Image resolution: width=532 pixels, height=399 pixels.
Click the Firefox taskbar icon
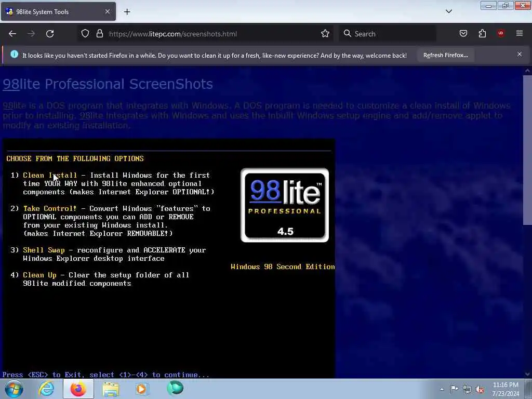pyautogui.click(x=78, y=389)
